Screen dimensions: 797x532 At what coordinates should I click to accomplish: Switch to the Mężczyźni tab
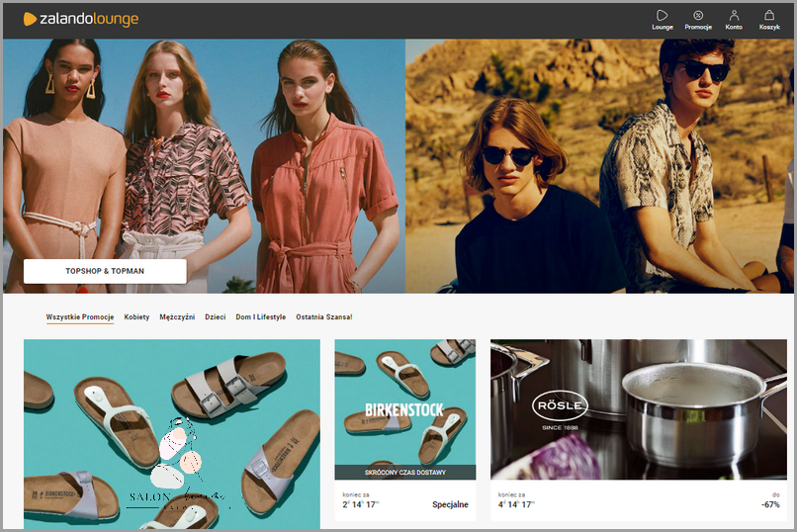coord(177,317)
